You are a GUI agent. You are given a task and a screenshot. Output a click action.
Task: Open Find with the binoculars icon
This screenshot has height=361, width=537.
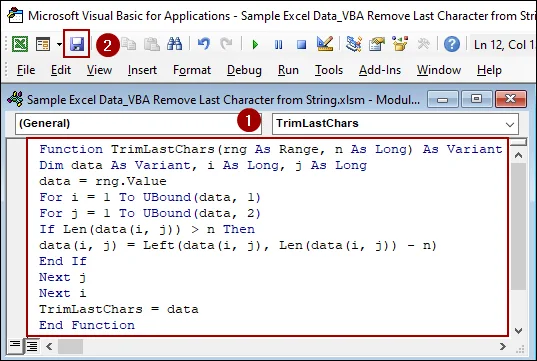tap(174, 44)
